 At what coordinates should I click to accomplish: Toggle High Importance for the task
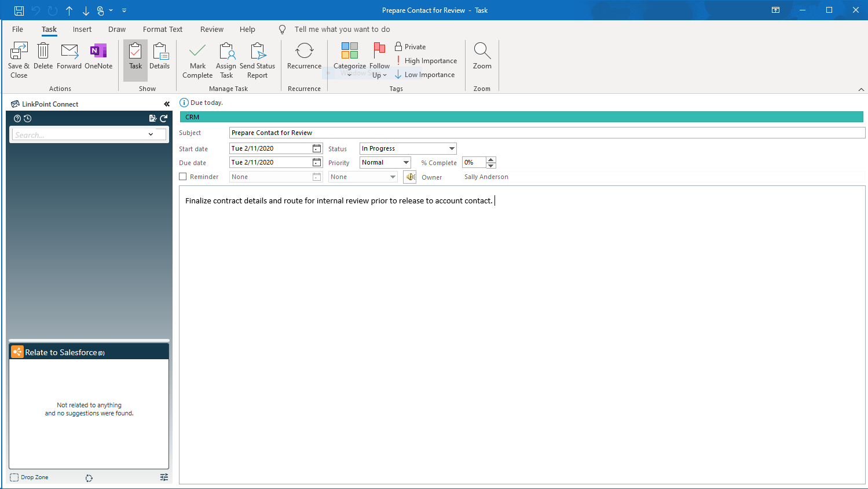point(426,61)
